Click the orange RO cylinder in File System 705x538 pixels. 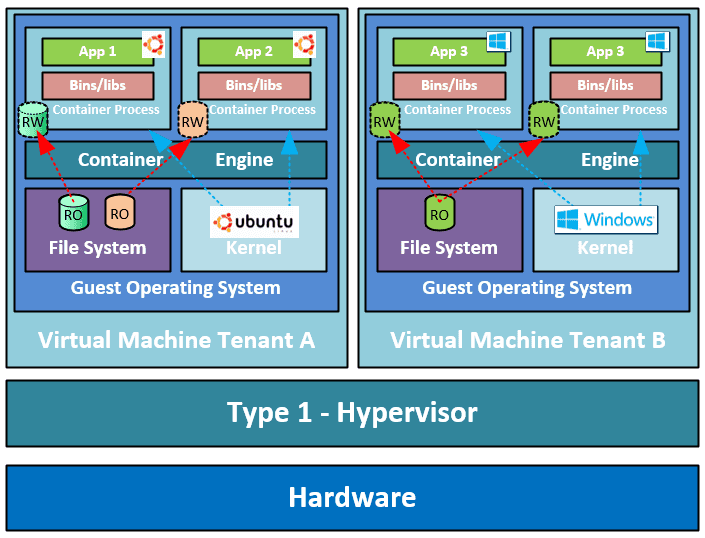click(x=119, y=212)
